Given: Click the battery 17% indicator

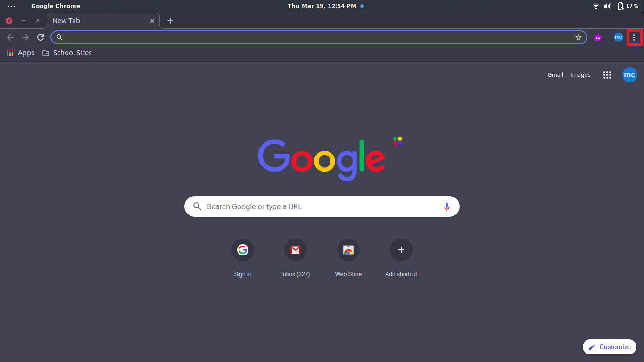Looking at the screenshot, I should tap(628, 6).
